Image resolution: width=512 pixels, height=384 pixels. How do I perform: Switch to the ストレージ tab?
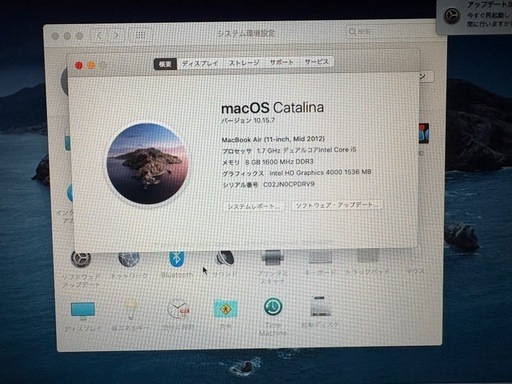(x=244, y=63)
